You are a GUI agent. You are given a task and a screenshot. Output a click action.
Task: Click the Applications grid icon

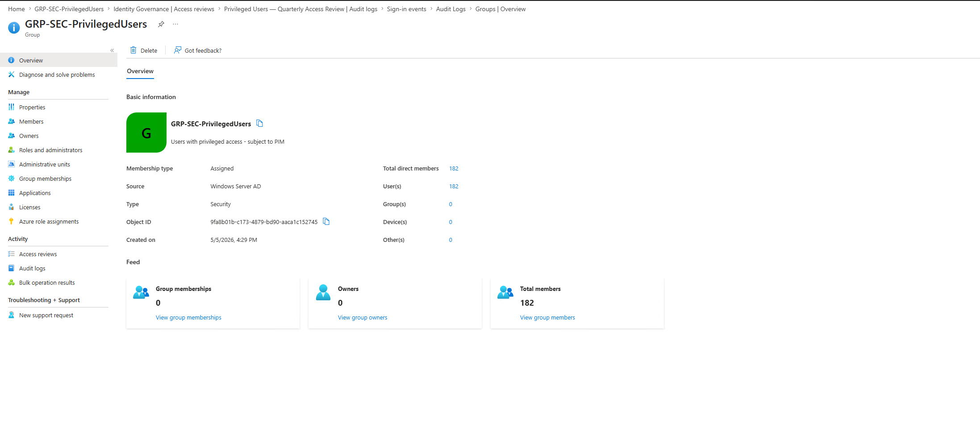pyautogui.click(x=11, y=193)
